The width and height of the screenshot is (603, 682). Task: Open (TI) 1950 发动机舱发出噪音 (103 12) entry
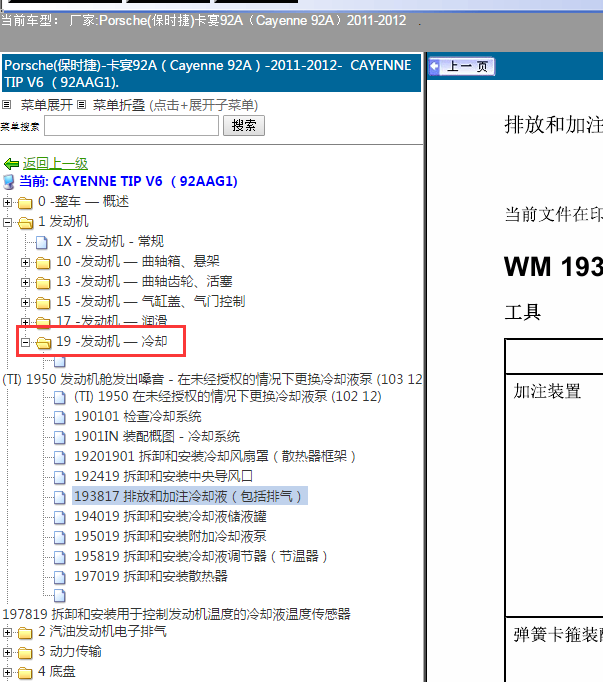212,379
